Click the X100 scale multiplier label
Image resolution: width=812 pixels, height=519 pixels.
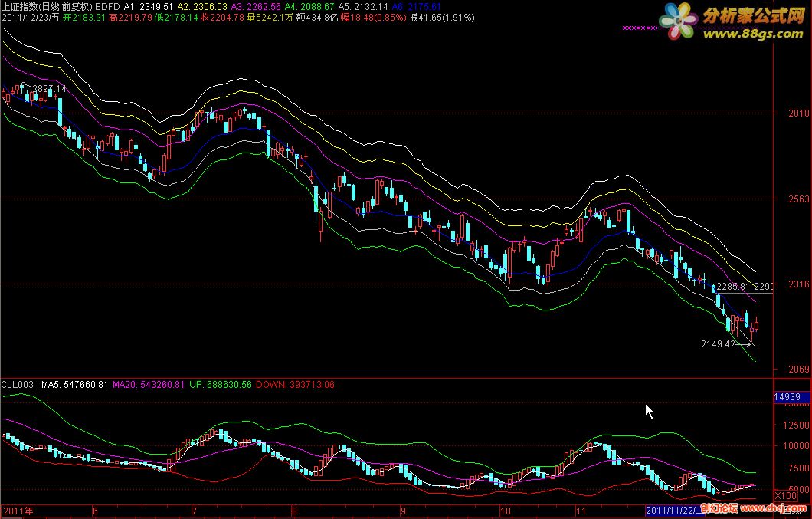coord(786,496)
